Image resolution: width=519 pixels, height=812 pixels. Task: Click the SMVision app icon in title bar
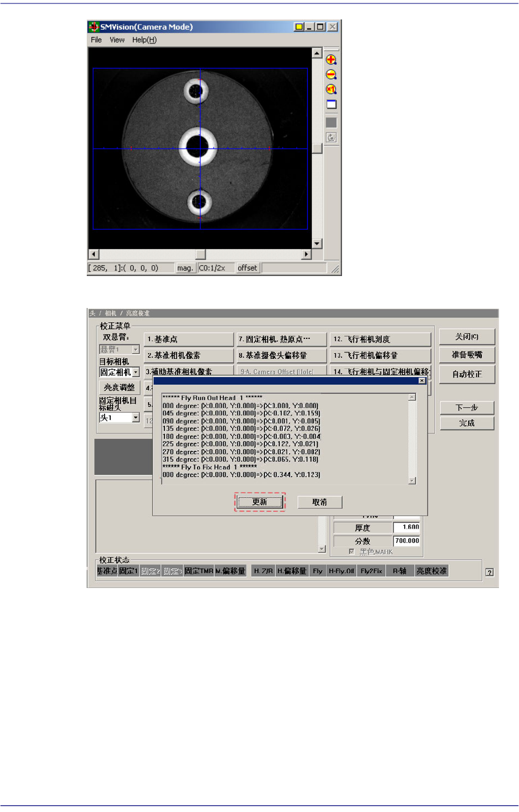pyautogui.click(x=94, y=27)
